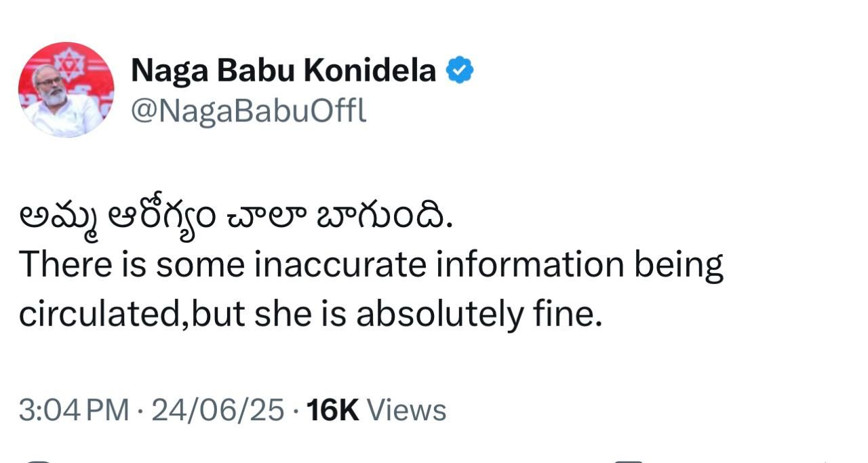The width and height of the screenshot is (868, 463).
Task: Click the 3:04 PM timestamp
Action: [x=73, y=410]
